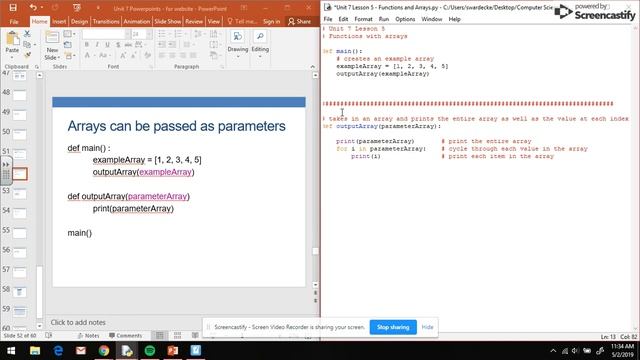Open Normal view in status bar
The width and height of the screenshot is (640, 360).
(160, 336)
